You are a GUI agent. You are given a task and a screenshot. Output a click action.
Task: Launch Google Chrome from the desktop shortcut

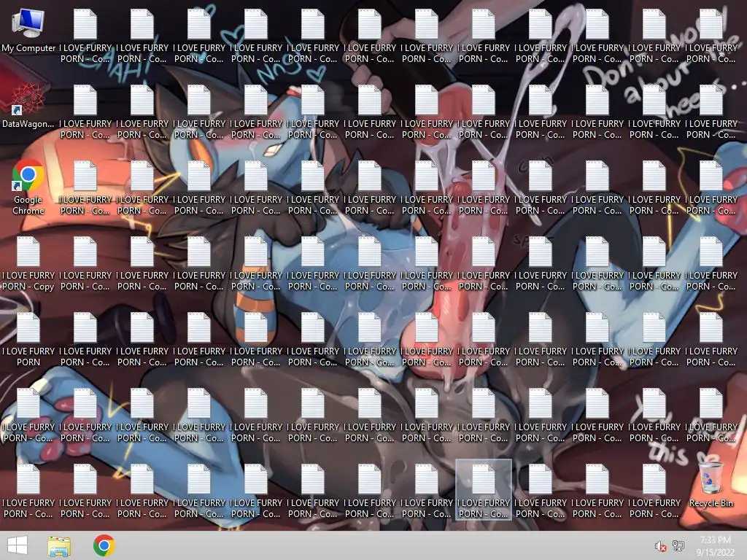(x=28, y=187)
